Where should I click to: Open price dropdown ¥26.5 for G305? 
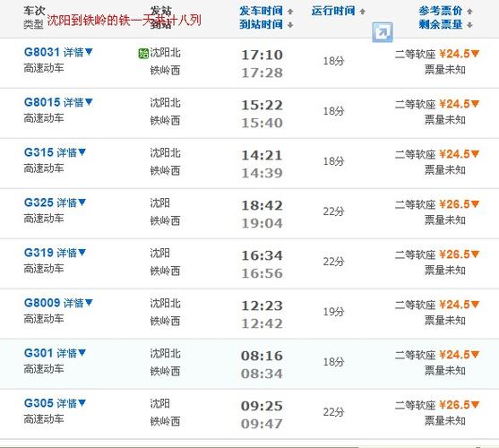coord(460,405)
